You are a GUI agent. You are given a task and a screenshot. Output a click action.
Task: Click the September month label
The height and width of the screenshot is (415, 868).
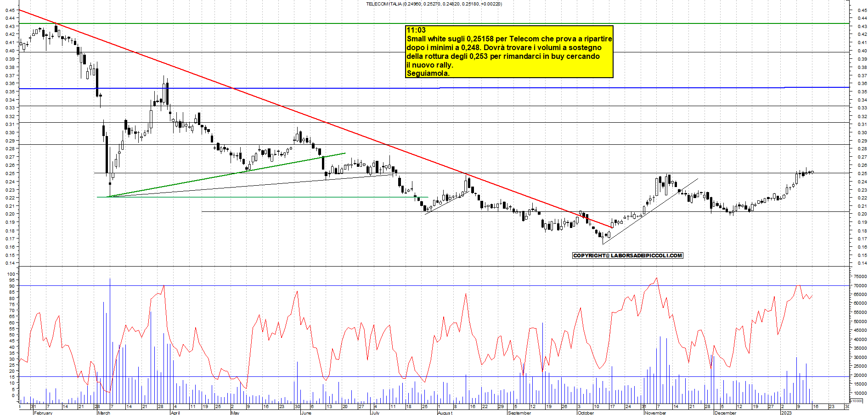click(x=519, y=413)
